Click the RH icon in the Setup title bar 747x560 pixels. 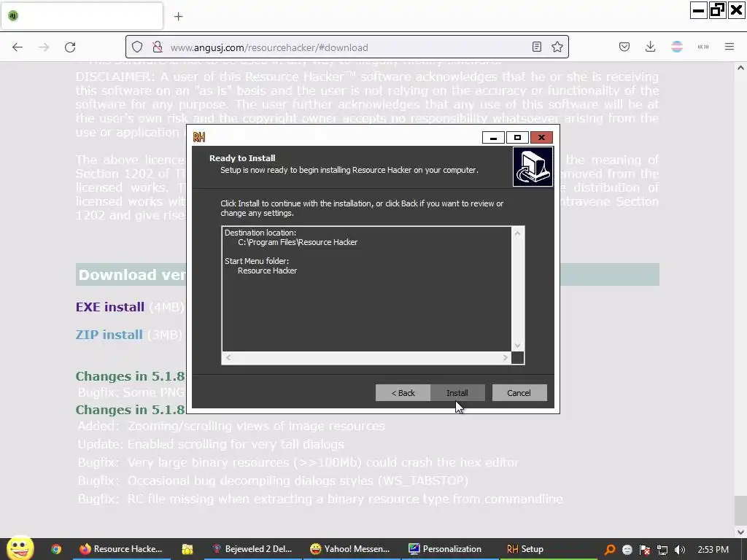click(x=199, y=137)
